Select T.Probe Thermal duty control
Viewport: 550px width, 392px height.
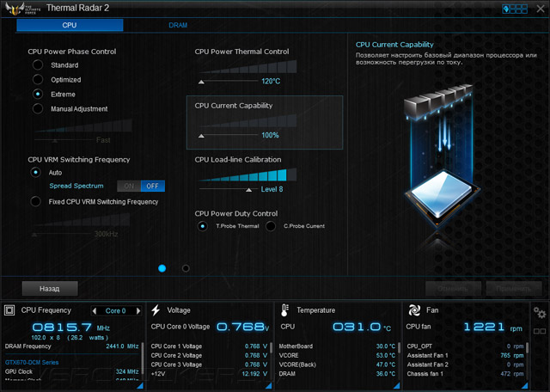(203, 226)
